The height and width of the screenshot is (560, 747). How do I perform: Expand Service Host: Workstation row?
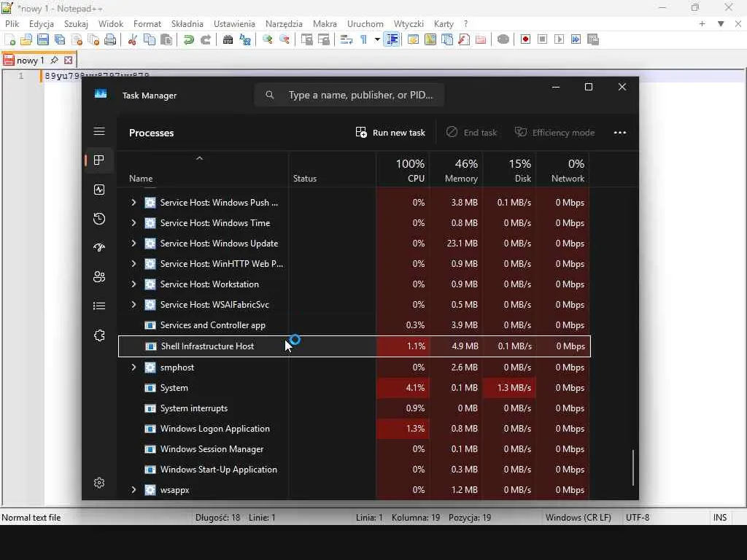tap(133, 284)
